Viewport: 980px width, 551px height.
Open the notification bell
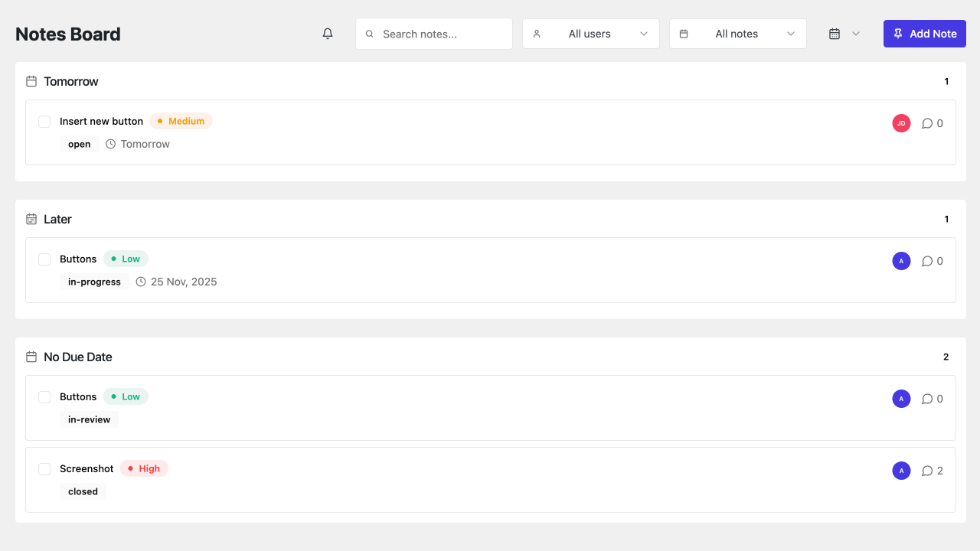328,34
